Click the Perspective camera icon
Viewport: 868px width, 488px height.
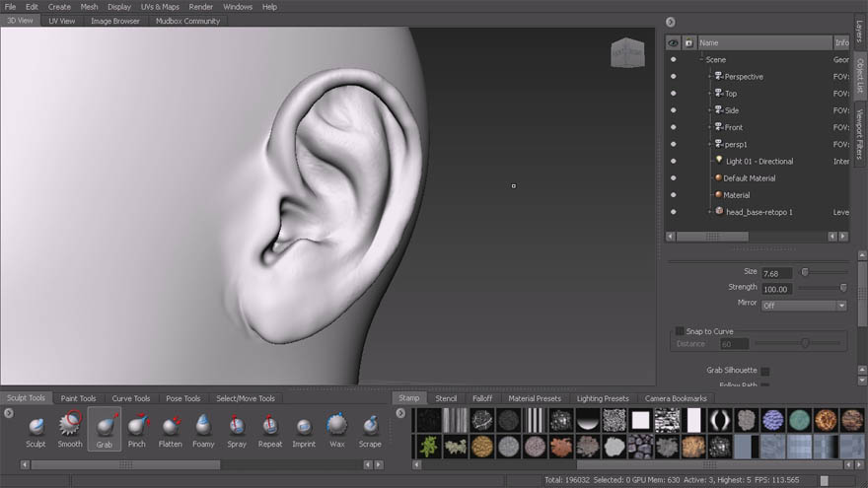click(718, 76)
